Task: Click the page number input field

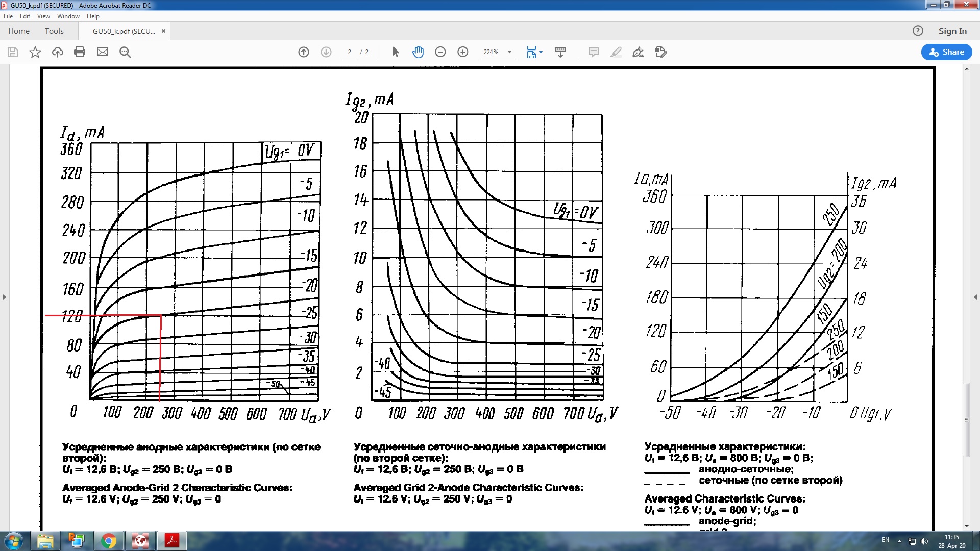Action: pyautogui.click(x=350, y=52)
